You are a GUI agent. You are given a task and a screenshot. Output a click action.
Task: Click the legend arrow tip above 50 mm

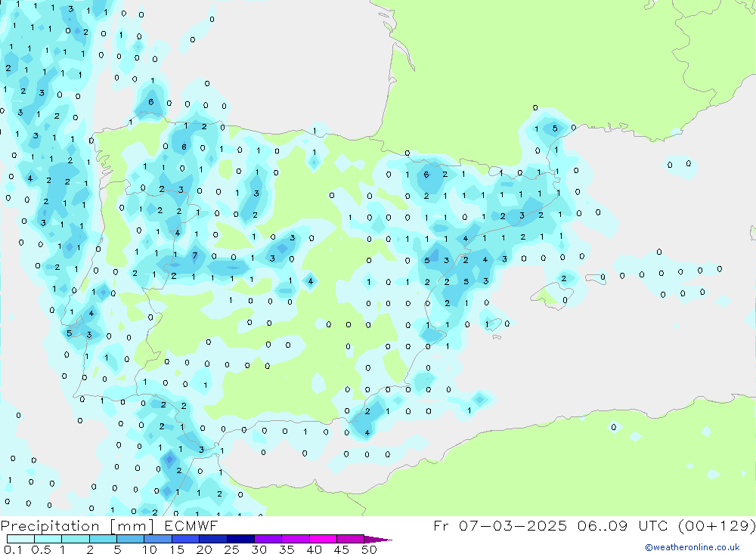pyautogui.click(x=379, y=540)
